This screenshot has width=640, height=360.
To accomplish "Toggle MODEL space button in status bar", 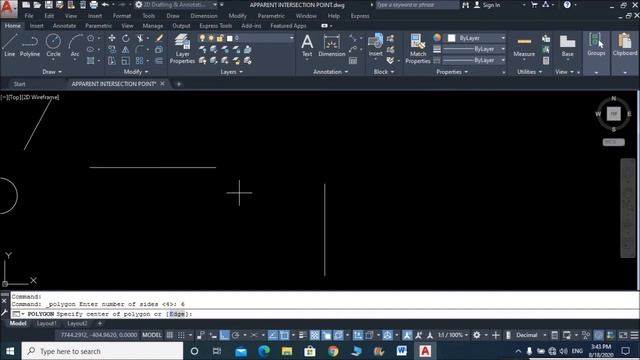I will click(x=152, y=335).
